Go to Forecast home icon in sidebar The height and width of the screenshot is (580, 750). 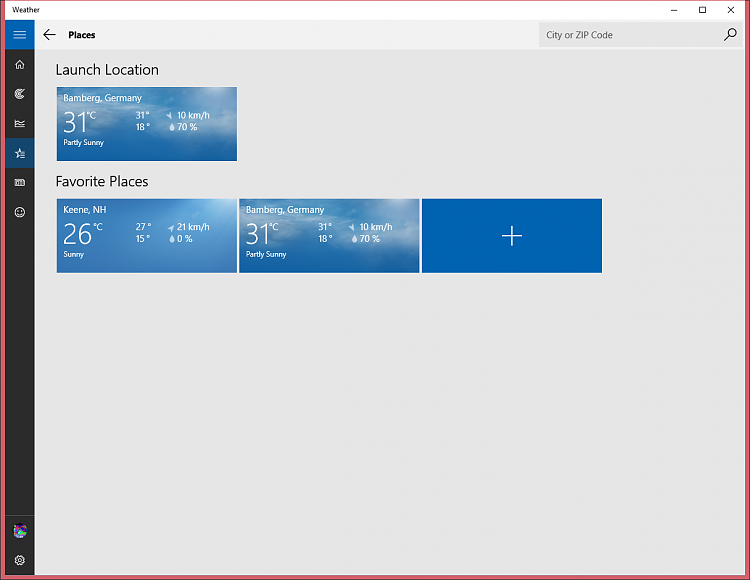pyautogui.click(x=20, y=65)
